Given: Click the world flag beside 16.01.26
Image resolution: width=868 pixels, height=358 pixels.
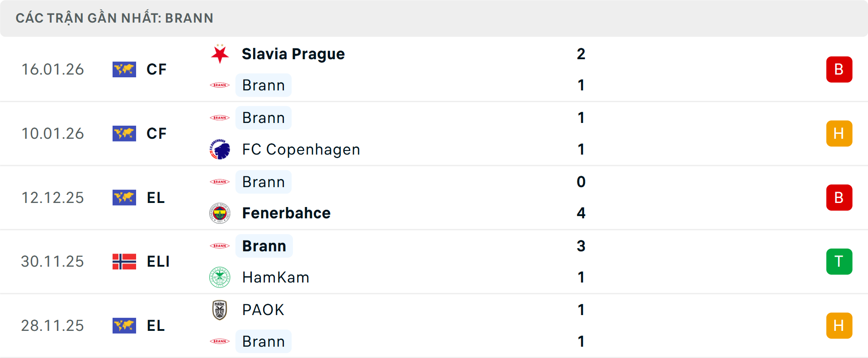Looking at the screenshot, I should pos(124,70).
